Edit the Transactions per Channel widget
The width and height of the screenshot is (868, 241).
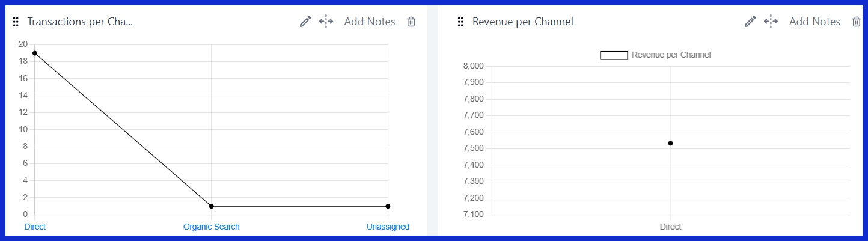(x=305, y=22)
